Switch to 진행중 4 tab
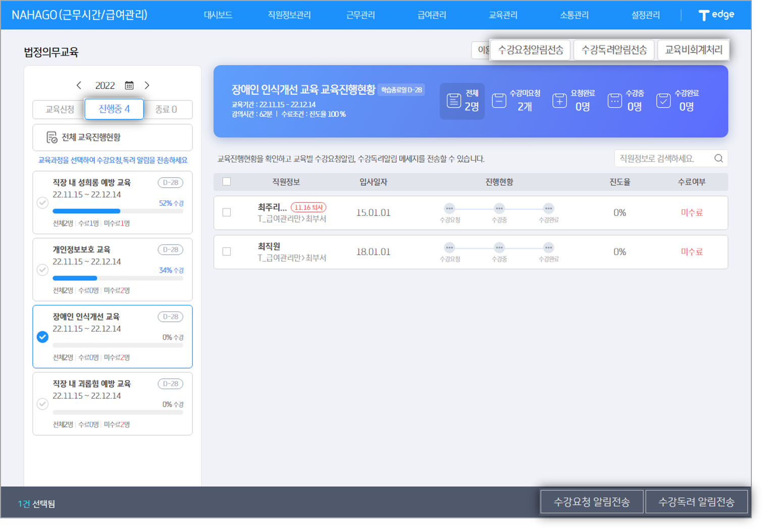This screenshot has width=766, height=532. tap(114, 109)
